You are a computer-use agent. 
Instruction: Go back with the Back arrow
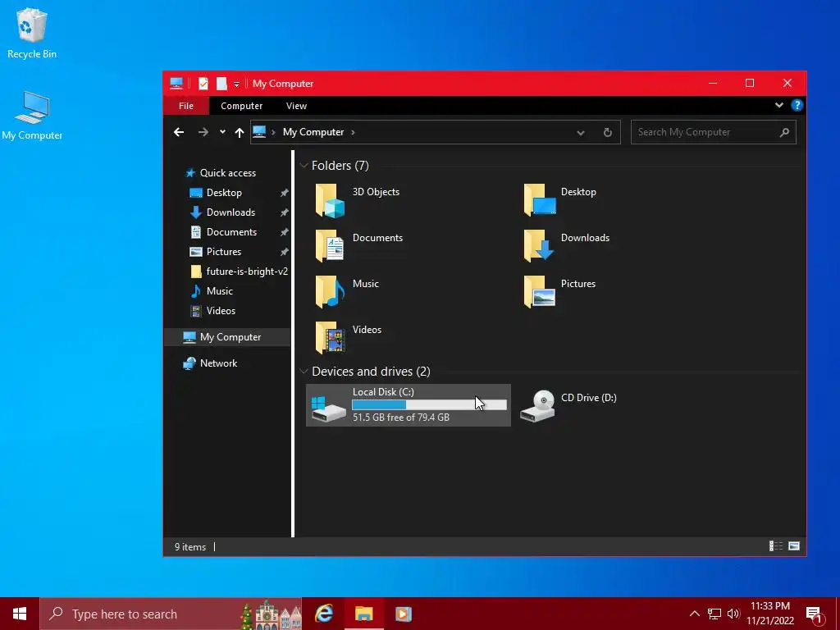tap(179, 132)
